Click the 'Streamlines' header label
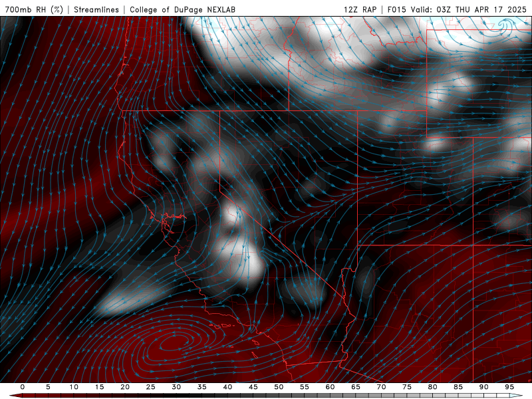This screenshot has height=399, width=532. click(x=96, y=9)
